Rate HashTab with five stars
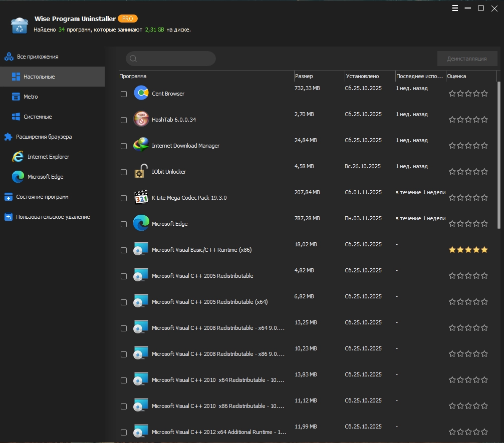Image resolution: width=504 pixels, height=443 pixels. click(484, 120)
